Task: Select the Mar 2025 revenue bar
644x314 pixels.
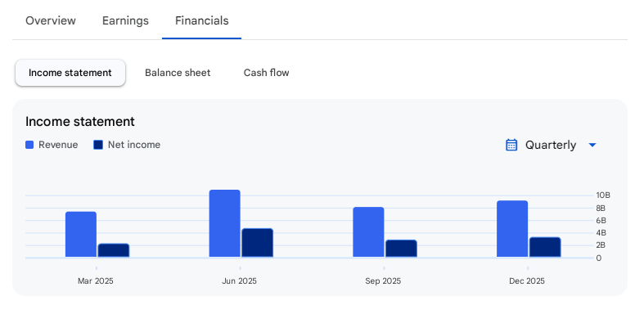Action: (81, 235)
